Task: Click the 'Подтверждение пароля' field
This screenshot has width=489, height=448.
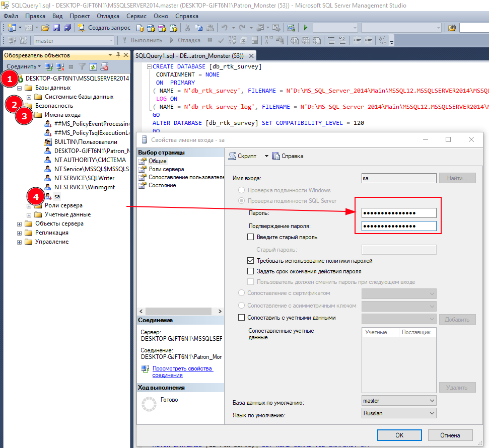Action: click(x=399, y=226)
